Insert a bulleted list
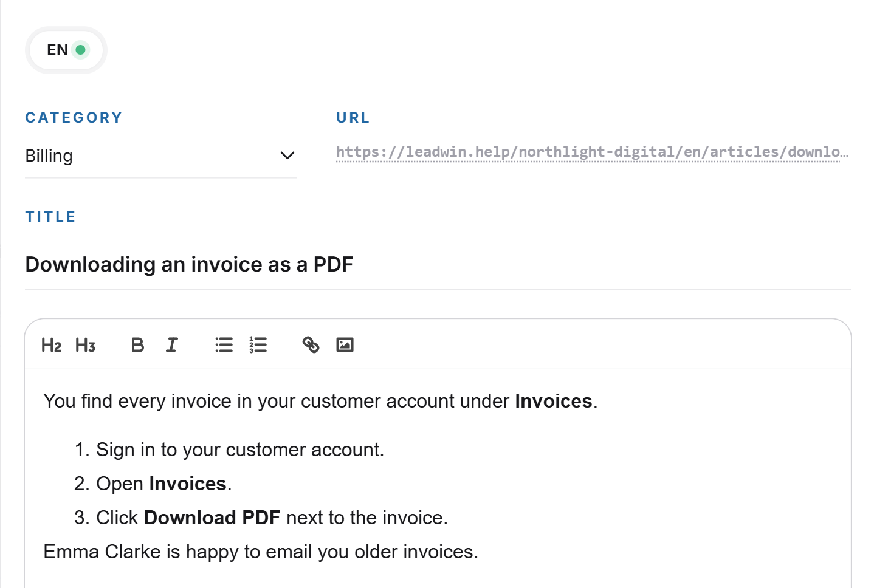This screenshot has width=874, height=588. click(x=224, y=345)
